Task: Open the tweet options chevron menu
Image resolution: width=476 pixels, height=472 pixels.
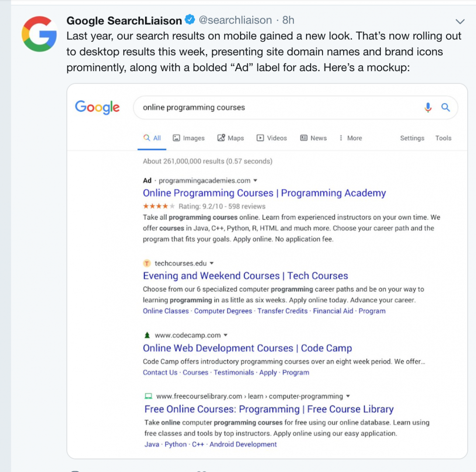Action: (460, 21)
